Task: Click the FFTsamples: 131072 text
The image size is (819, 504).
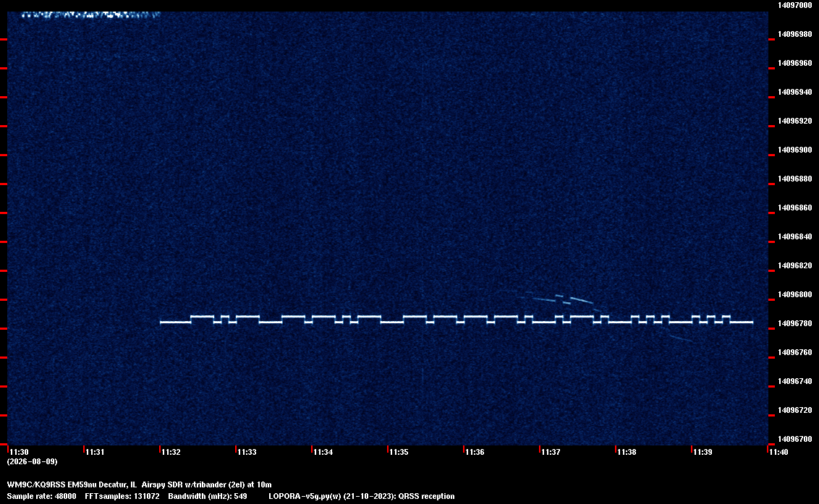Action: [122, 496]
